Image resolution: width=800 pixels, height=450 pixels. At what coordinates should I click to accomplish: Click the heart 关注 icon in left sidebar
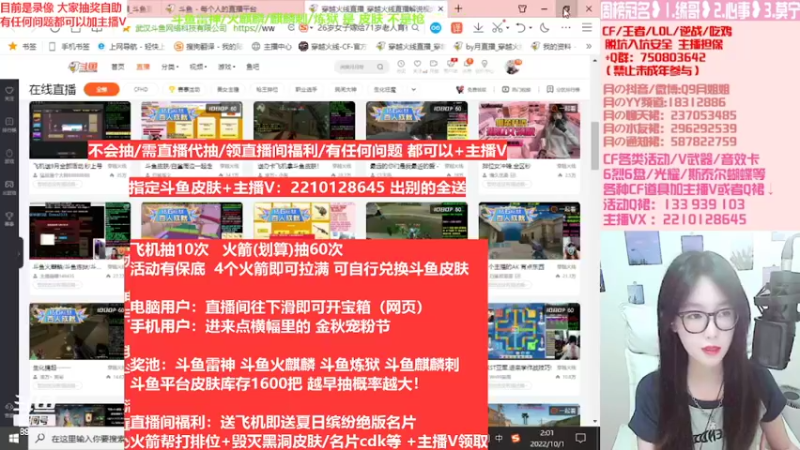pos(9,93)
